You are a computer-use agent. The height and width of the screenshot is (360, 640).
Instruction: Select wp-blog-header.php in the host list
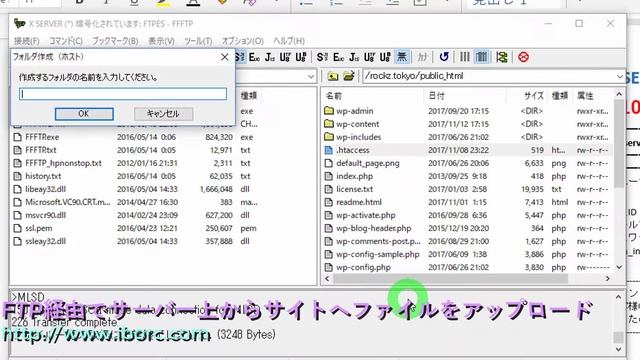pos(373,228)
